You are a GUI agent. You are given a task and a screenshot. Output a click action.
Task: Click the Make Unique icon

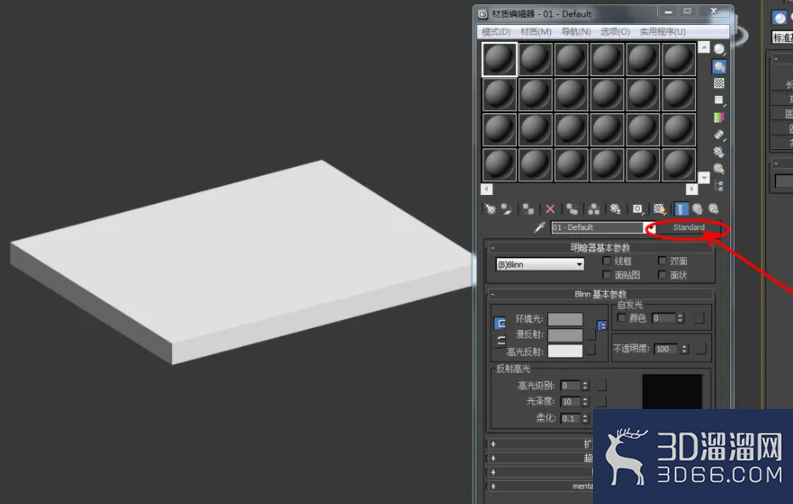594,209
